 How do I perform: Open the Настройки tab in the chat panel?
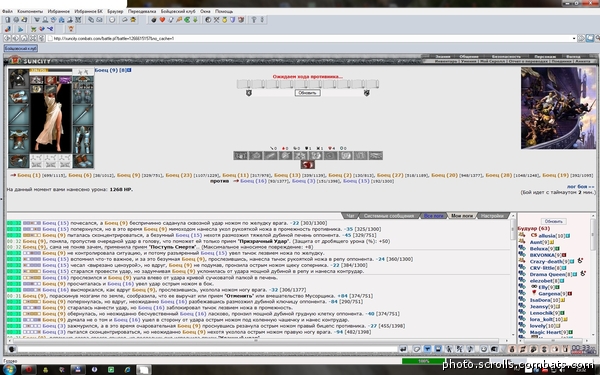coord(492,216)
